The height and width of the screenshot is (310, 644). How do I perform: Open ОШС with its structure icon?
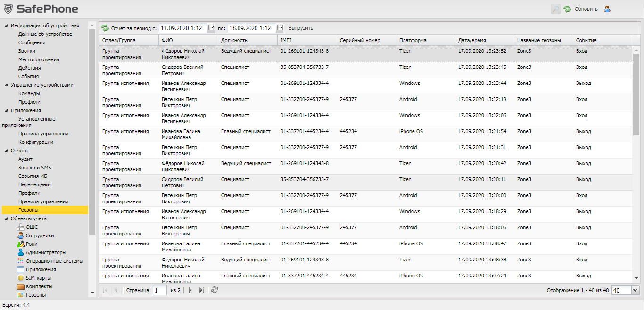tap(20, 227)
